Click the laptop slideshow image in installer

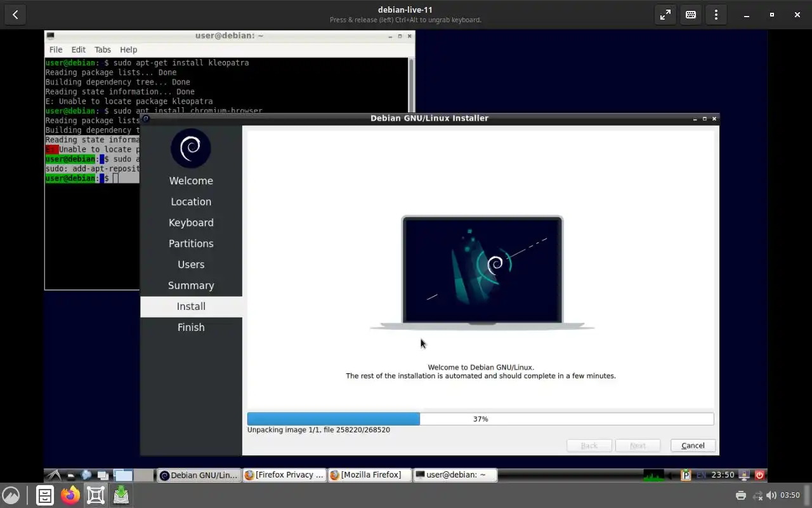coord(482,273)
